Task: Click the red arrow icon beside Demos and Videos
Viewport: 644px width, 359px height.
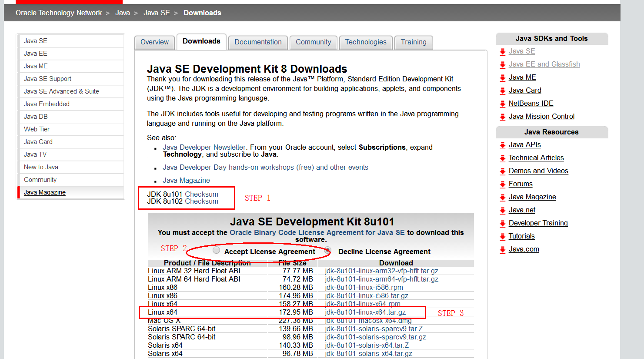Action: [x=503, y=171]
